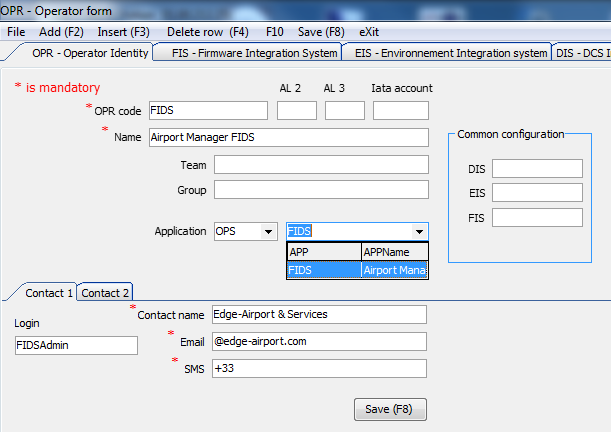Image resolution: width=611 pixels, height=432 pixels.
Task: Expand the FIDS application combo box arrow
Action: pos(419,231)
